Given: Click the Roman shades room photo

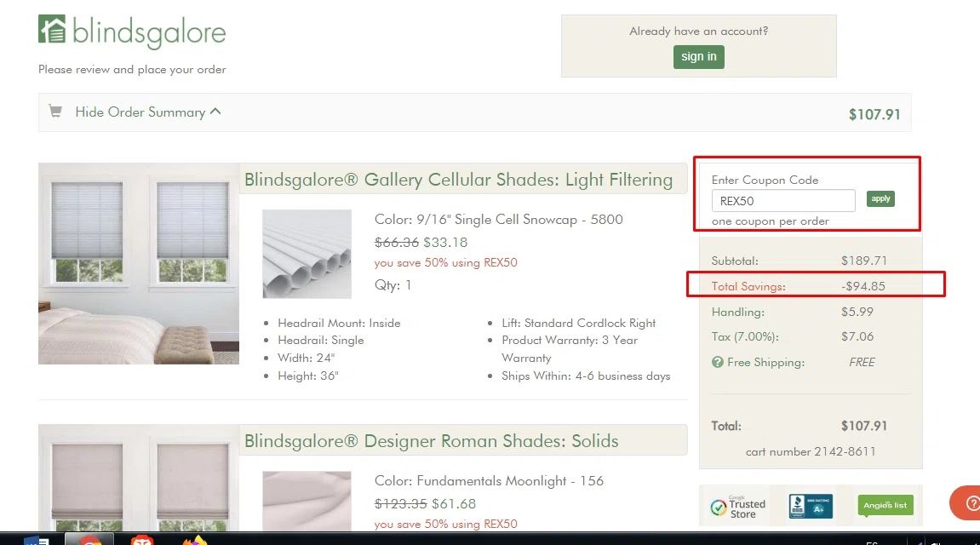Looking at the screenshot, I should pyautogui.click(x=139, y=478).
